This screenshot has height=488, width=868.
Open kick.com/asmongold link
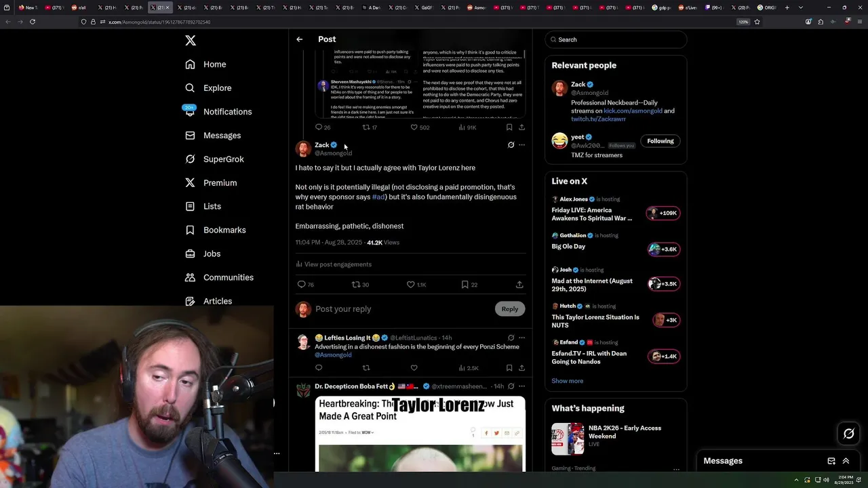coord(633,111)
